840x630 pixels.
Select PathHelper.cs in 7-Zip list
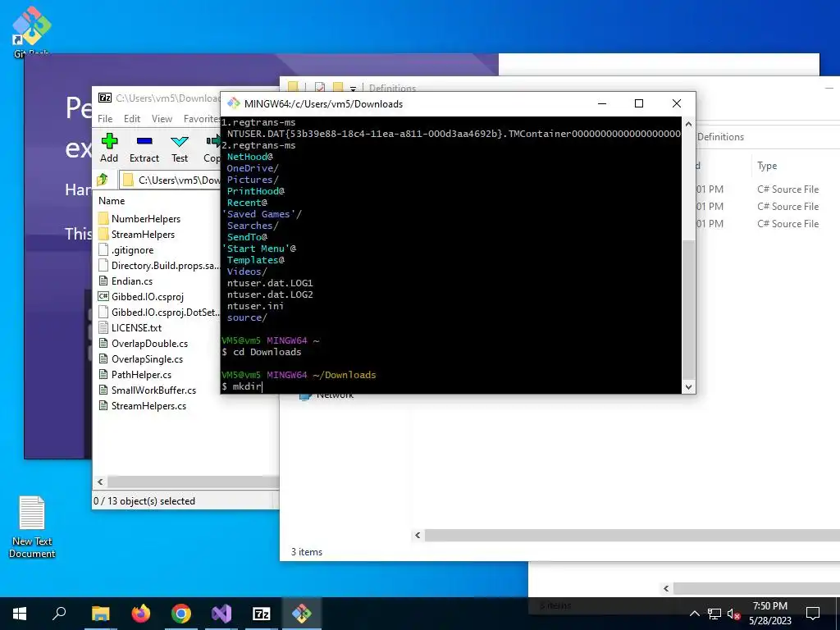141,374
